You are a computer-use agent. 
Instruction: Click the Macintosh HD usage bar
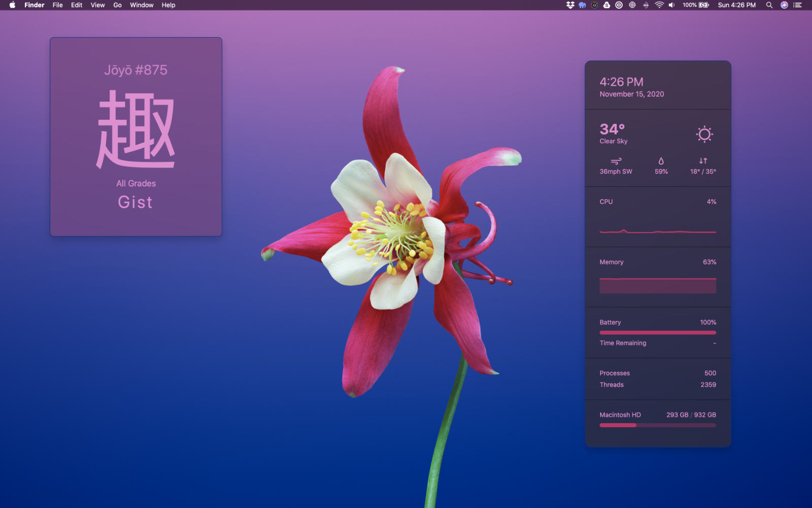(x=658, y=425)
